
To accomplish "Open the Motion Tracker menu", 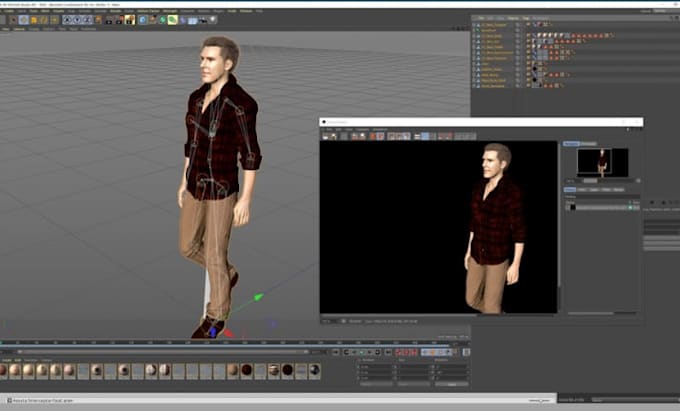I will [x=148, y=11].
